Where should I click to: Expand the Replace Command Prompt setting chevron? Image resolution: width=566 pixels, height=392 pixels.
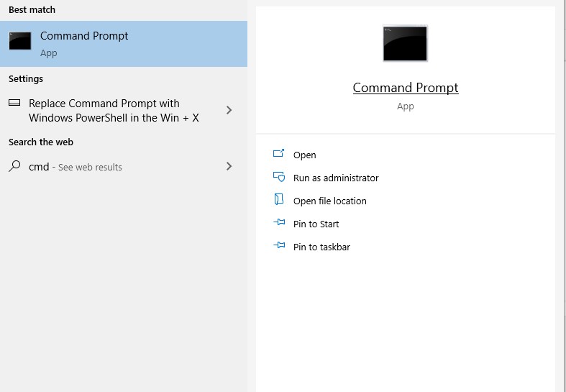pos(229,110)
